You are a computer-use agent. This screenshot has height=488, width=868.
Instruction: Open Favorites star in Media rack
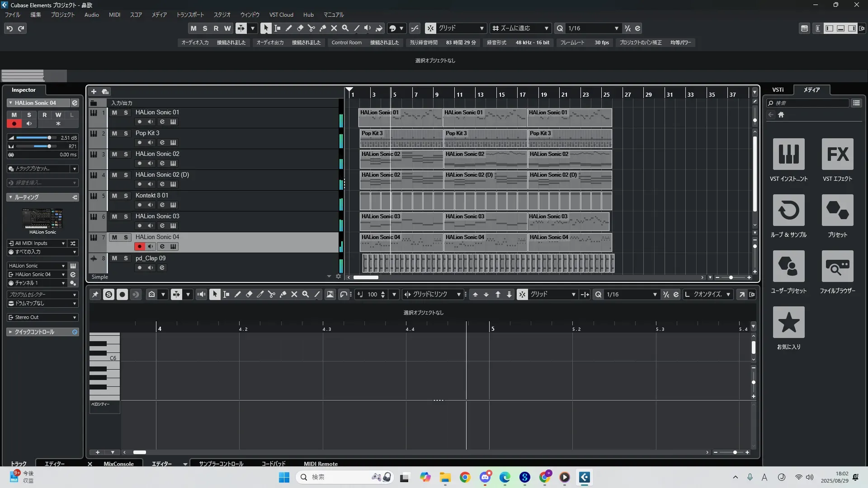pyautogui.click(x=788, y=323)
